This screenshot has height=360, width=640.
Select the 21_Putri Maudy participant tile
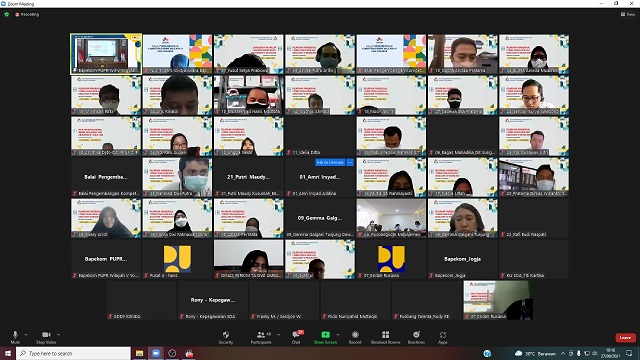(249, 177)
